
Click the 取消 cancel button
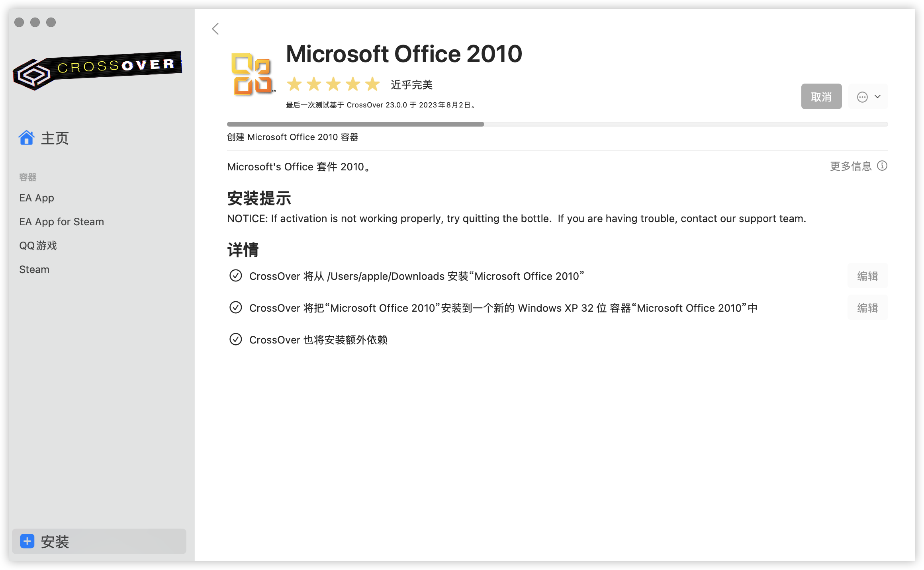(821, 96)
